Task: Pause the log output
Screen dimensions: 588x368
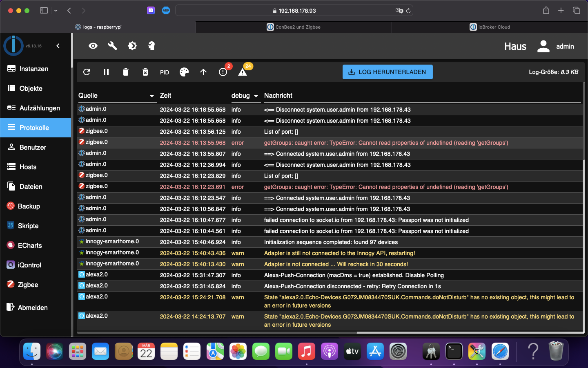Action: pos(106,72)
